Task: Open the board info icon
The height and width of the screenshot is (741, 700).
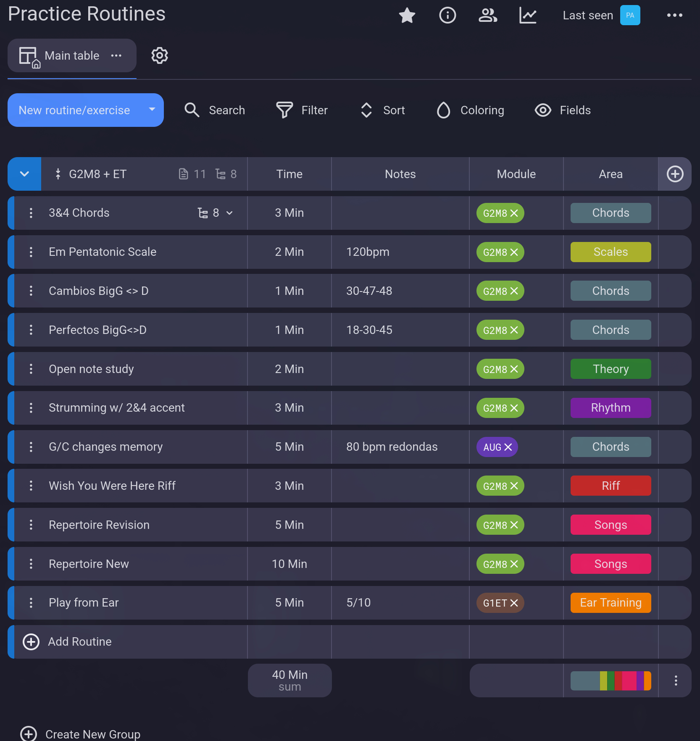Action: [x=447, y=16]
